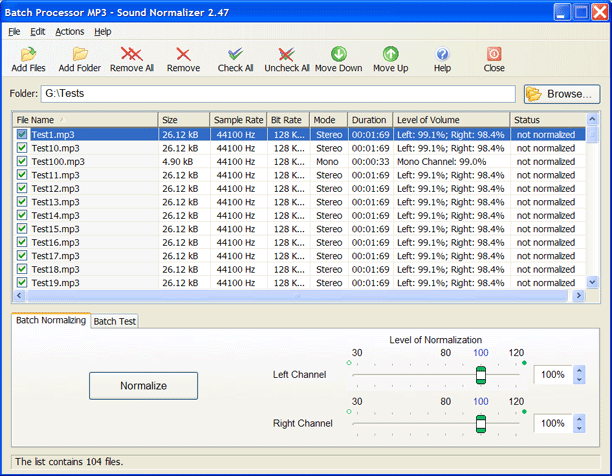Click the Move Up green arrow icon
This screenshot has width=612, height=476.
(390, 54)
